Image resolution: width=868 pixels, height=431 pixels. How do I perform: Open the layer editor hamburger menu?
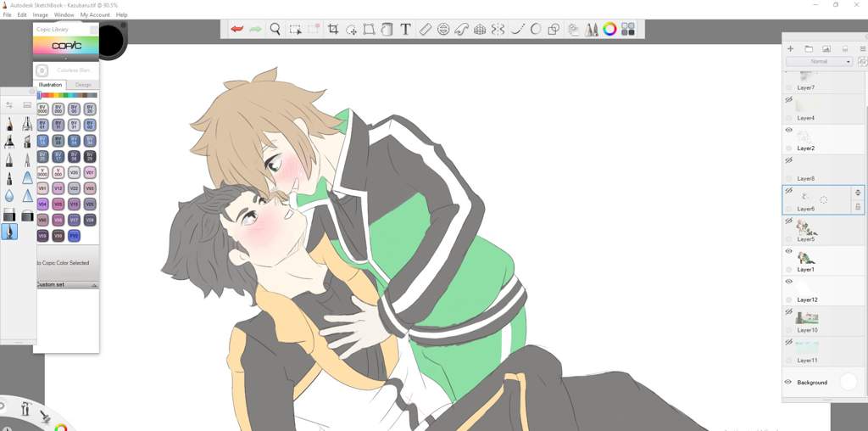(x=862, y=49)
